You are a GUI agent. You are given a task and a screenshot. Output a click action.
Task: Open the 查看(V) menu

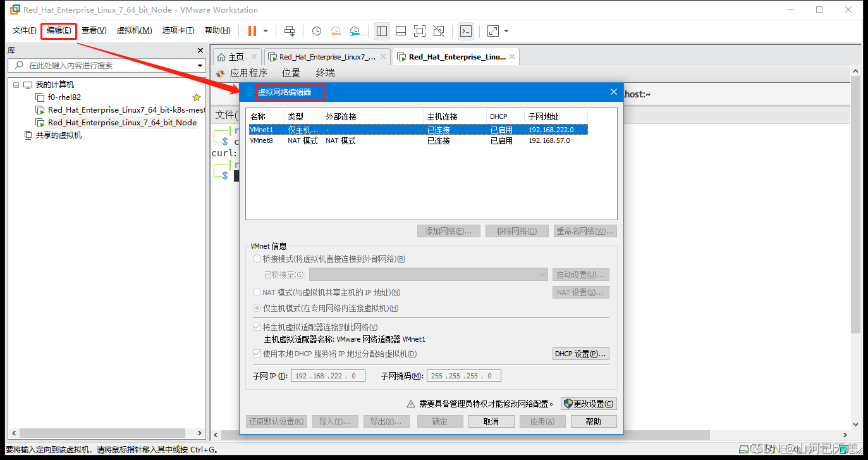tap(94, 30)
